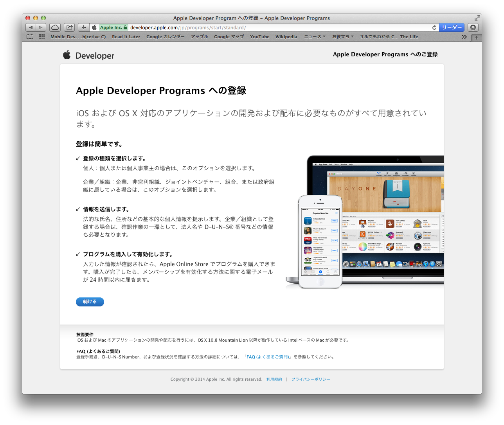Open Top Sites grid icon
The height and width of the screenshot is (425, 504).
point(41,37)
